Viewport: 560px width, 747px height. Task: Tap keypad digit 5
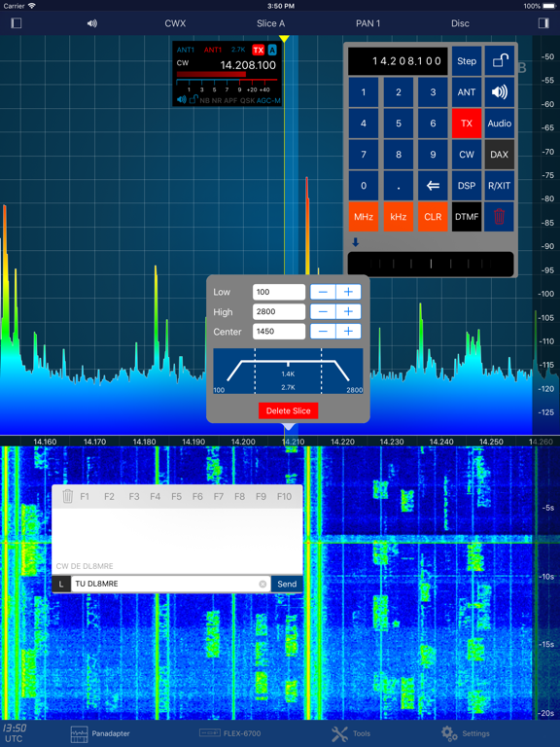399,124
